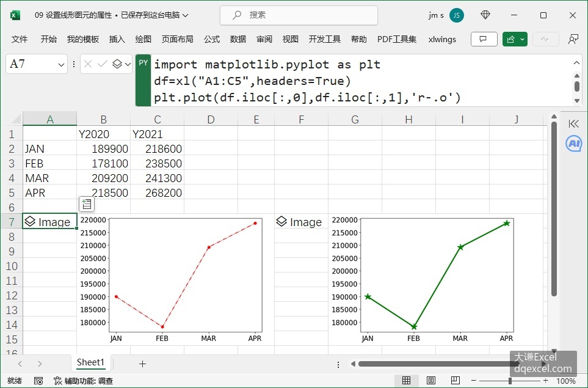The height and width of the screenshot is (388, 588).
Task: Open the premium diamond icon
Action: 485,15
